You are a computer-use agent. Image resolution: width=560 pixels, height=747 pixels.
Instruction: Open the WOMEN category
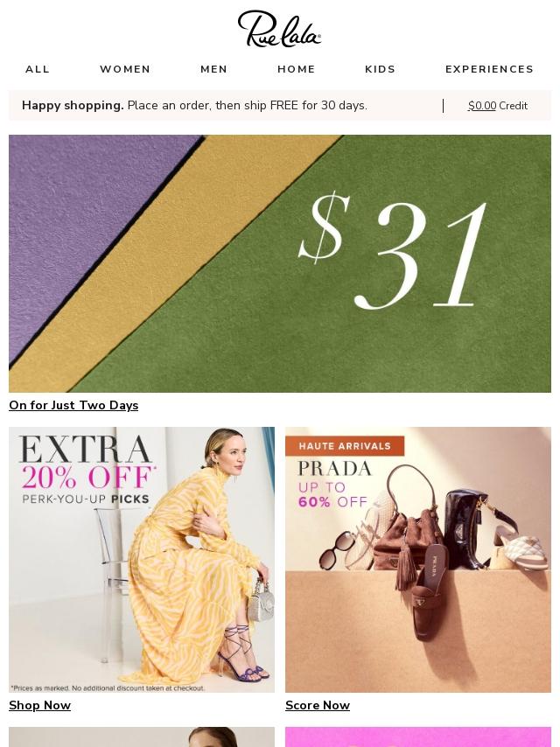pos(125,69)
